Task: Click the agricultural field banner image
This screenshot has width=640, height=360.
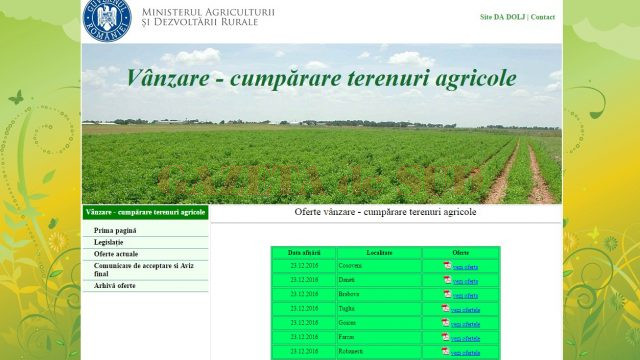Action: point(322,124)
